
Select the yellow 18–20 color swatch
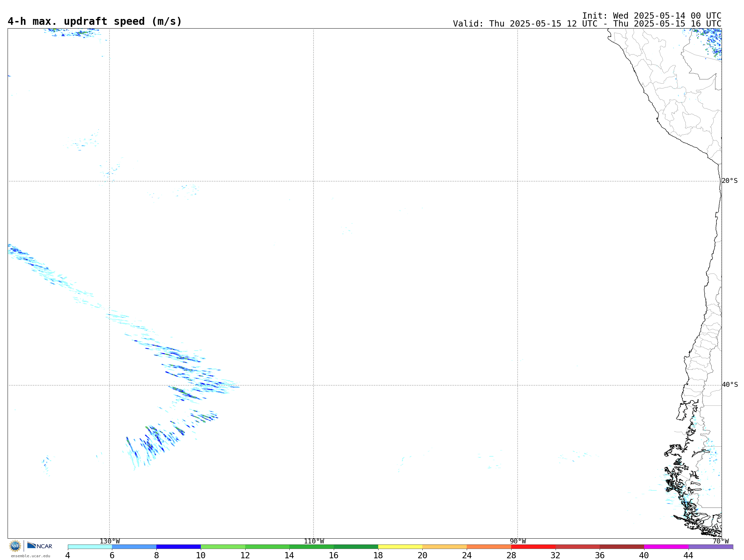[400, 547]
